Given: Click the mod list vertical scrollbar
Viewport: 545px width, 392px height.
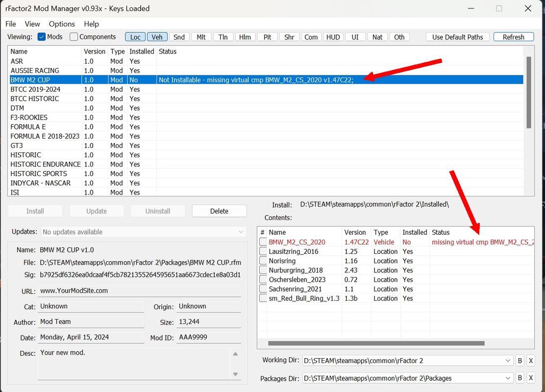Looking at the screenshot, I should click(x=529, y=93).
